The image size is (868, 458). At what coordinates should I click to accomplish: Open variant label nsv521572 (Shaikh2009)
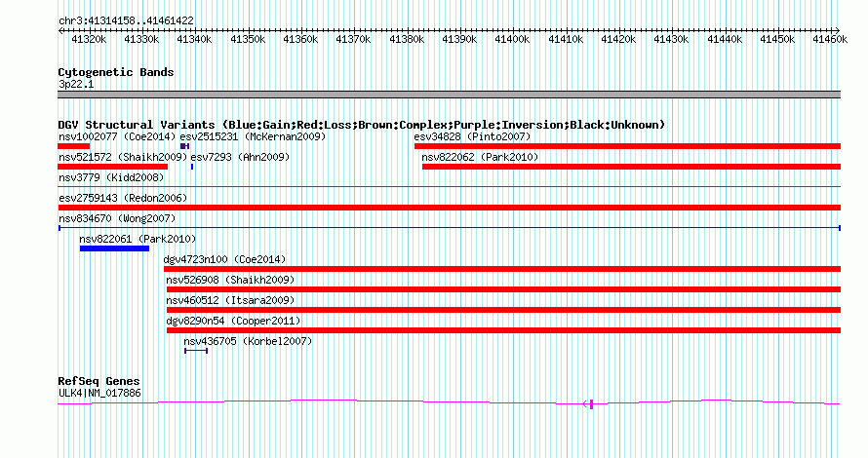point(123,157)
